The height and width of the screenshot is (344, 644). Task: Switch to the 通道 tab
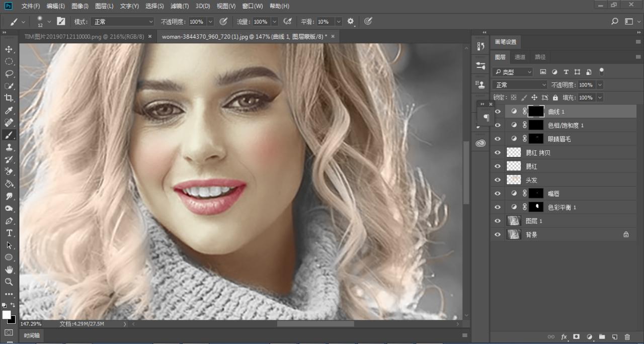coord(520,57)
